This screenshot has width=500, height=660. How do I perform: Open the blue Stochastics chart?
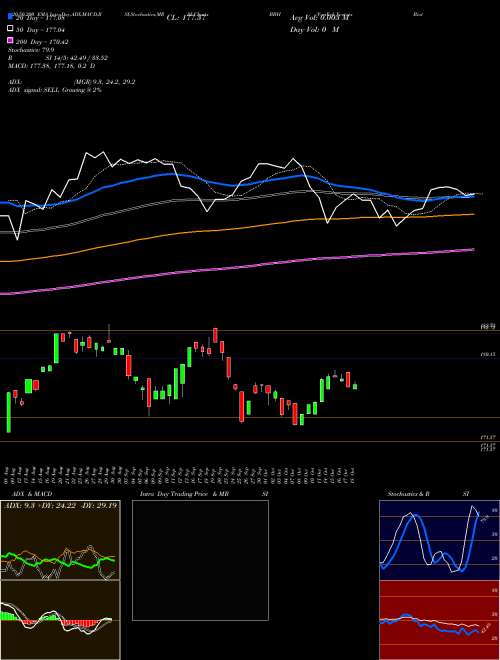click(439, 540)
